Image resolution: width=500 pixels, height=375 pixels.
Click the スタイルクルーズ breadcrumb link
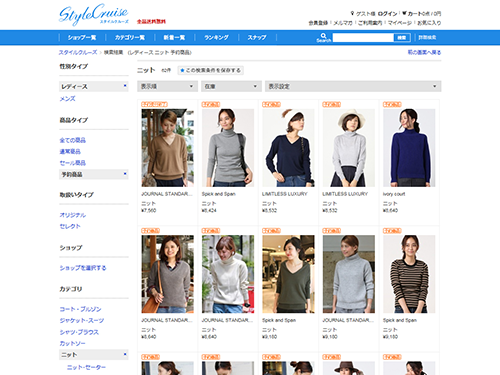click(x=78, y=52)
